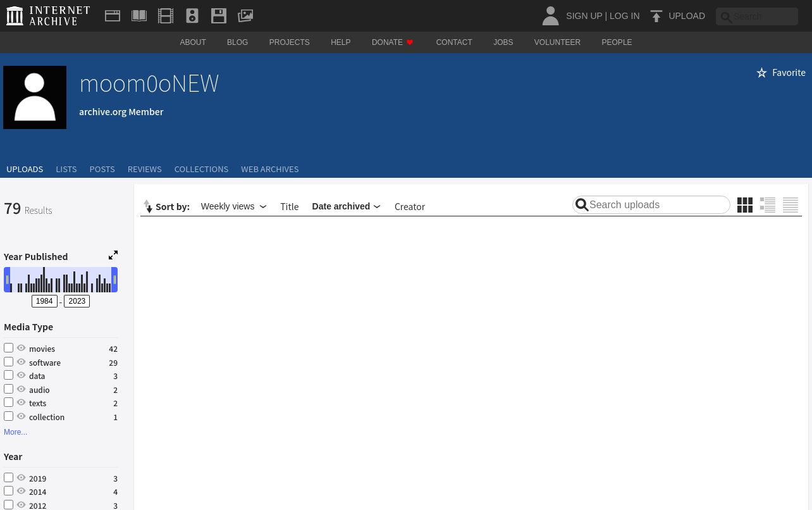Show only data using eye icon
Viewport: 812px width, 510px height.
point(22,375)
